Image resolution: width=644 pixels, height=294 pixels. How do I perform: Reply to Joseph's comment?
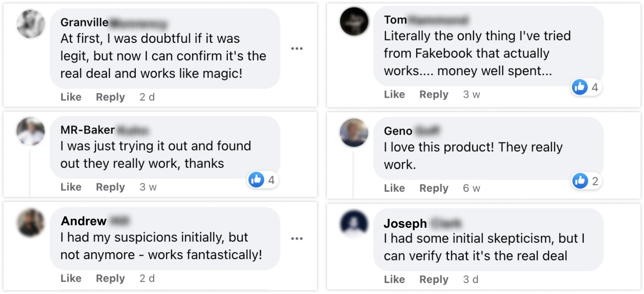433,280
